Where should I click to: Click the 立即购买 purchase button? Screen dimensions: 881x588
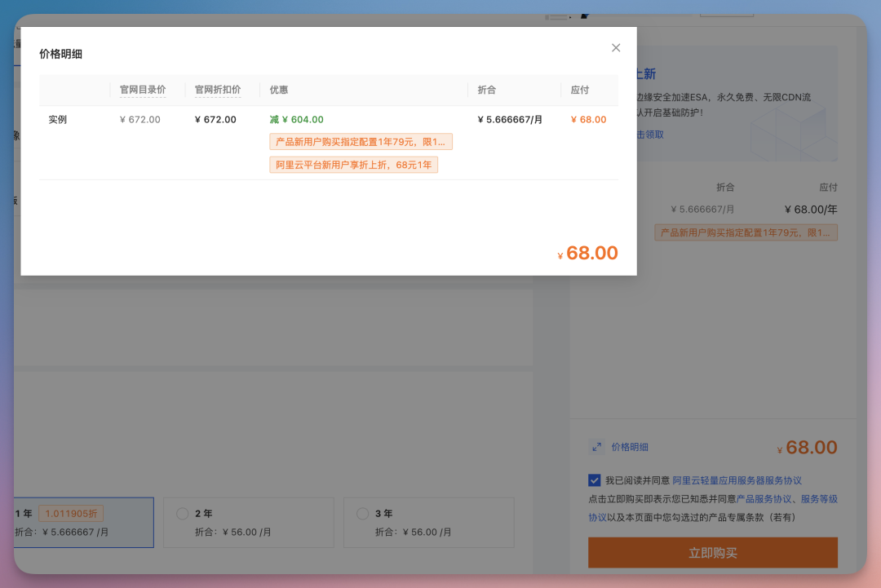(712, 552)
